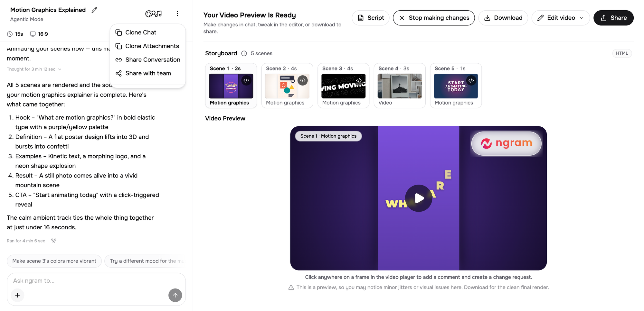
Task: Click the Scene 2 · 4s label
Action: pyautogui.click(x=281, y=69)
